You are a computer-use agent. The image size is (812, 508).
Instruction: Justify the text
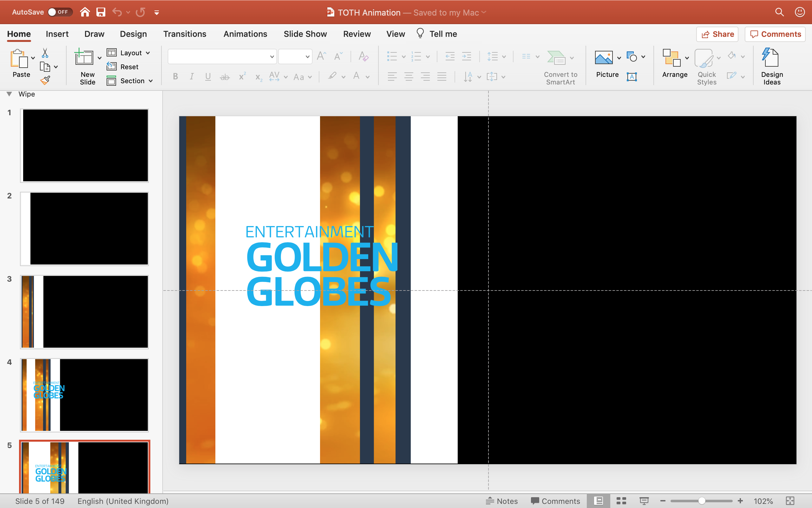(x=442, y=77)
